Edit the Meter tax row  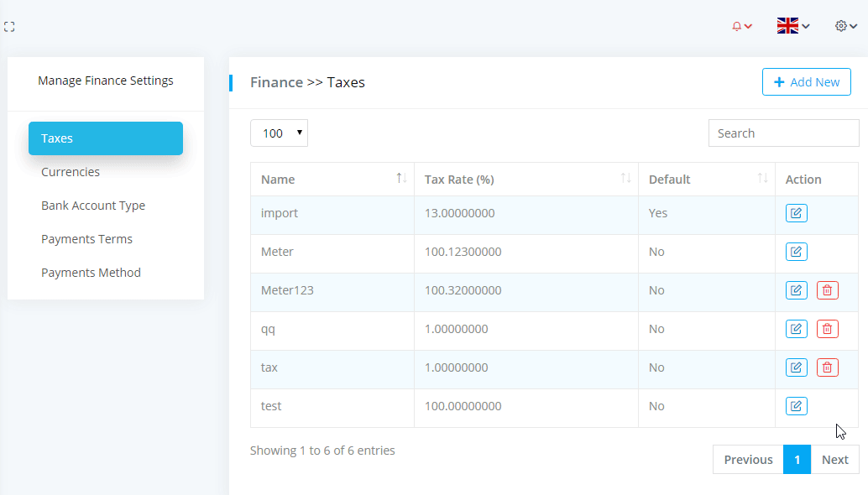(796, 252)
